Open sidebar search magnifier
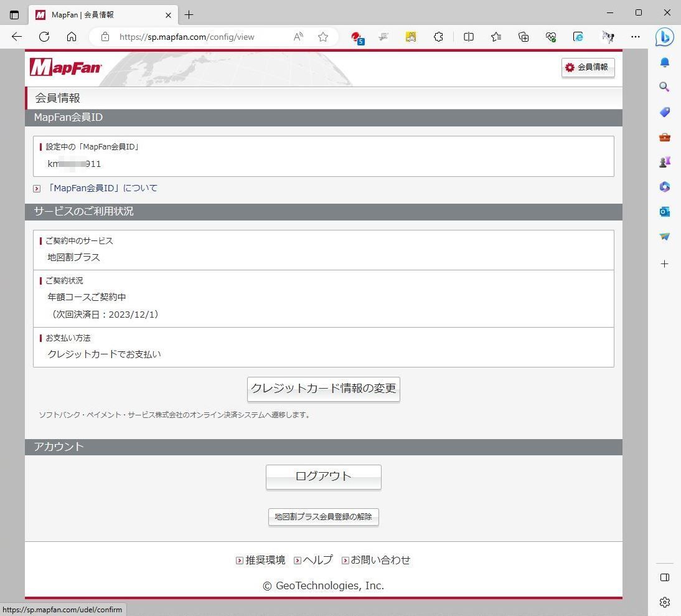681x616 pixels. [x=664, y=87]
